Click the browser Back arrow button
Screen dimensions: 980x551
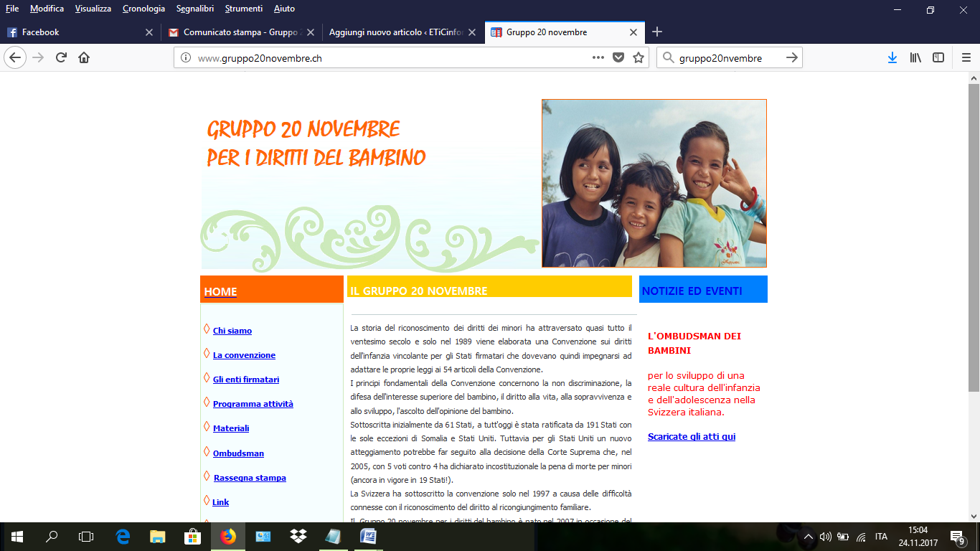click(x=15, y=57)
